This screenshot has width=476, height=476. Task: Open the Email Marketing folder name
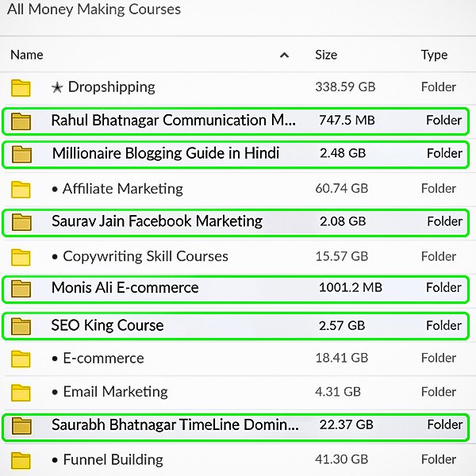point(109,392)
